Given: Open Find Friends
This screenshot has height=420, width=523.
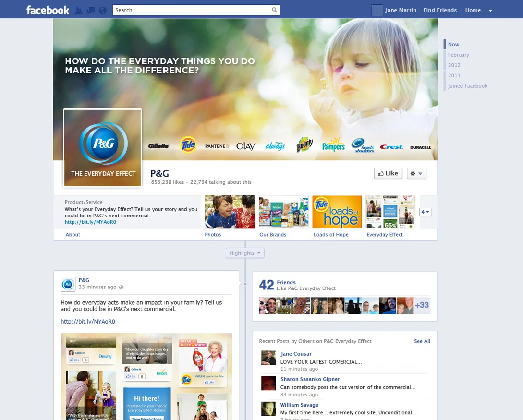Looking at the screenshot, I should coord(439,10).
